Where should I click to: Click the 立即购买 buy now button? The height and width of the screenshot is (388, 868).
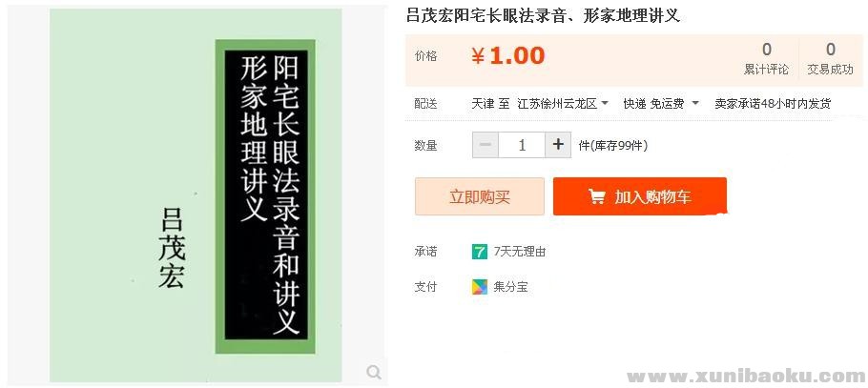click(480, 196)
